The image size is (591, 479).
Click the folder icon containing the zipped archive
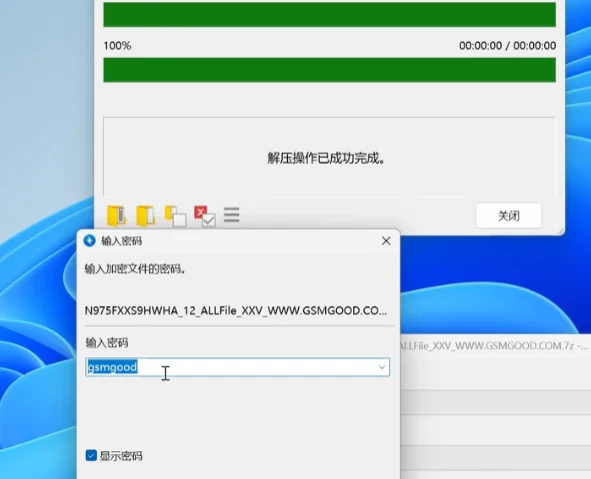click(116, 216)
